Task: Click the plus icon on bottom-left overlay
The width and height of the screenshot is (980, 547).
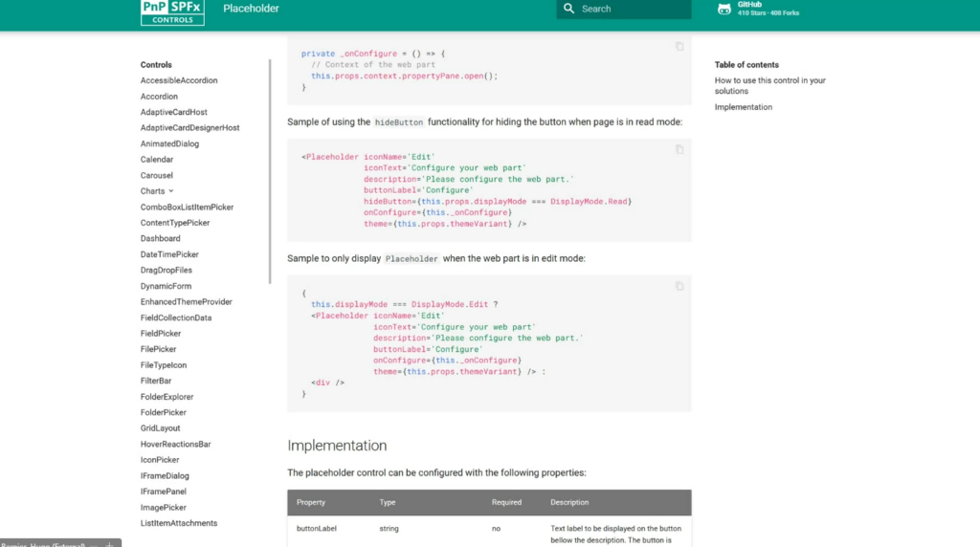Action: 111,544
